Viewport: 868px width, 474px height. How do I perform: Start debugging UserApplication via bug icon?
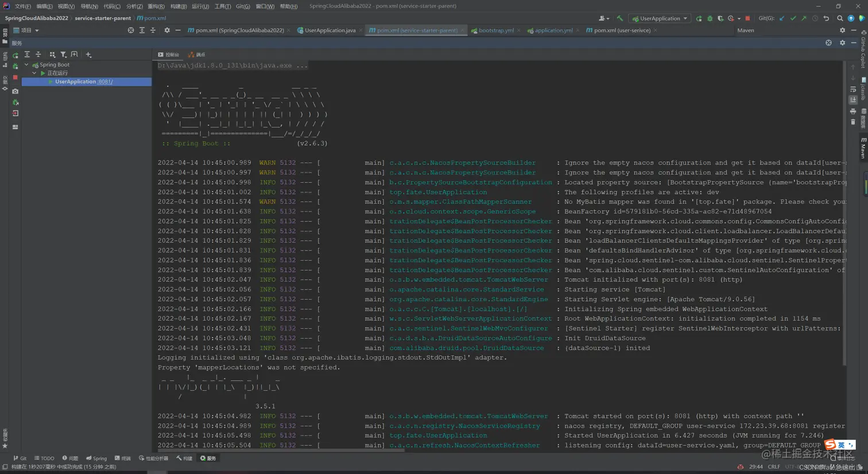pos(710,18)
